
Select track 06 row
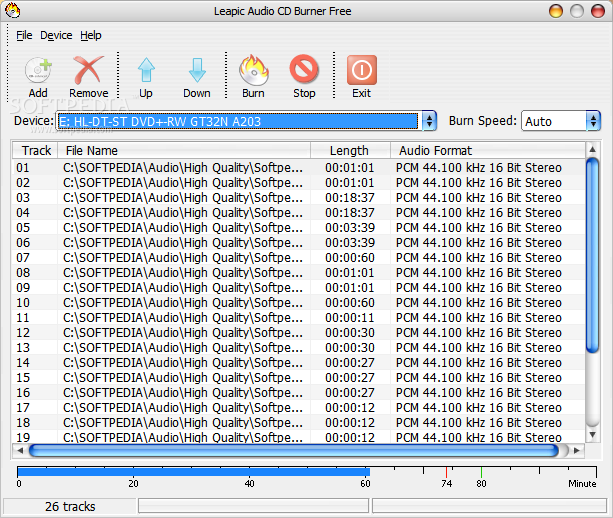coord(299,243)
